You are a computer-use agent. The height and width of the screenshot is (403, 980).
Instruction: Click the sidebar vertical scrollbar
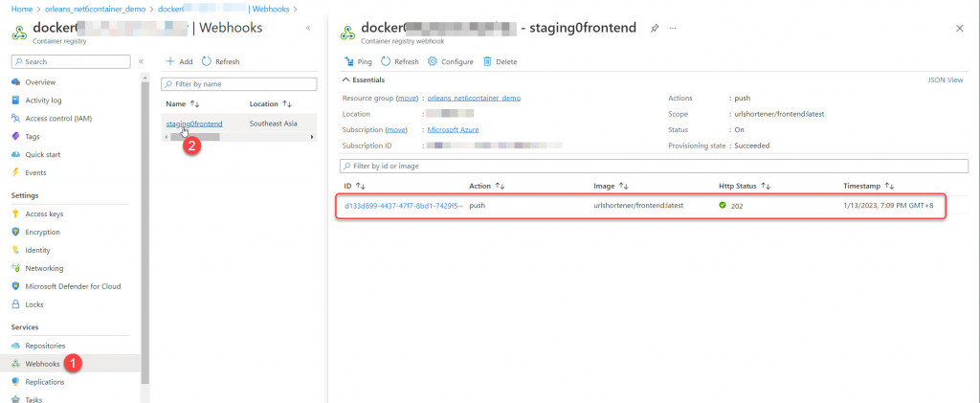coord(145,232)
